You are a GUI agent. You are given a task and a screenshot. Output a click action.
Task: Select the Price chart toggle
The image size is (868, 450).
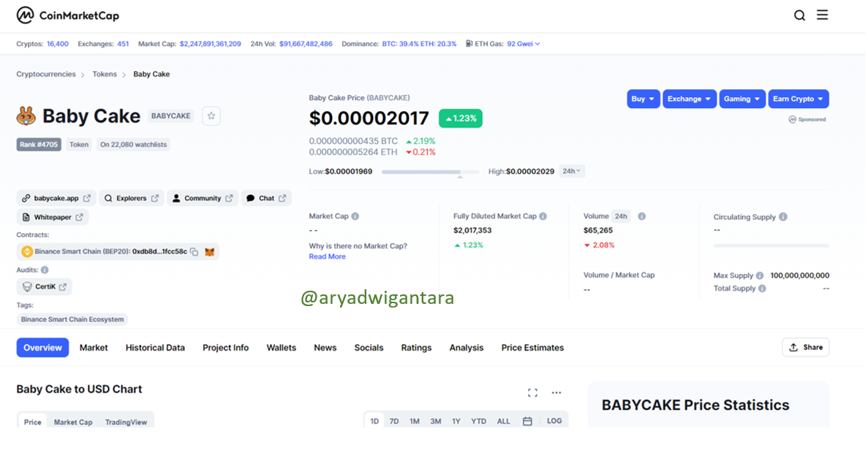tap(32, 422)
